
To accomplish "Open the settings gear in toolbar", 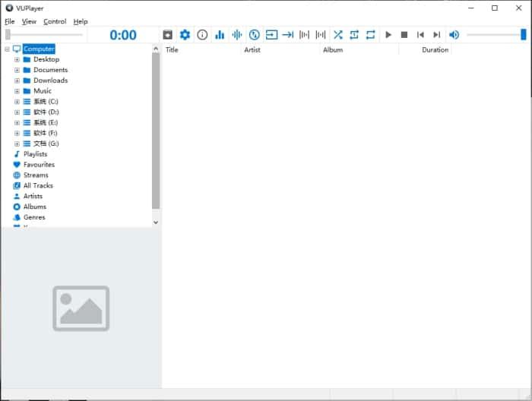I will pos(185,35).
